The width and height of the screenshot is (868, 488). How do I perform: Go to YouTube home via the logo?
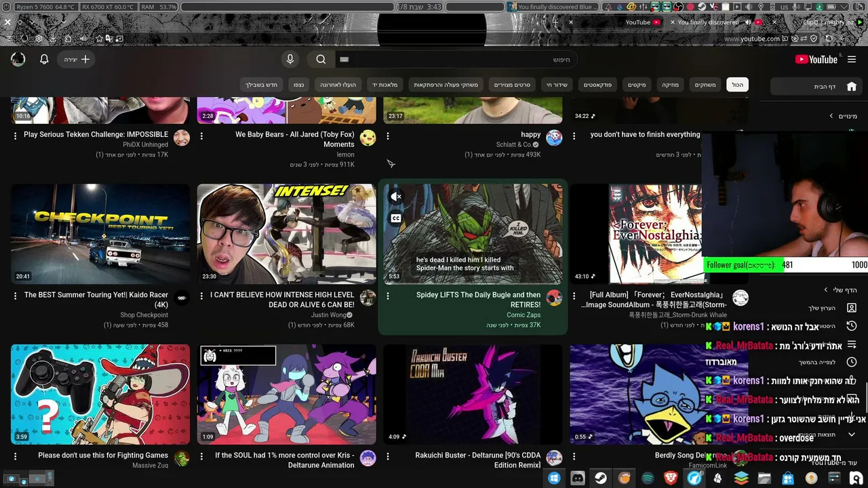(816, 60)
